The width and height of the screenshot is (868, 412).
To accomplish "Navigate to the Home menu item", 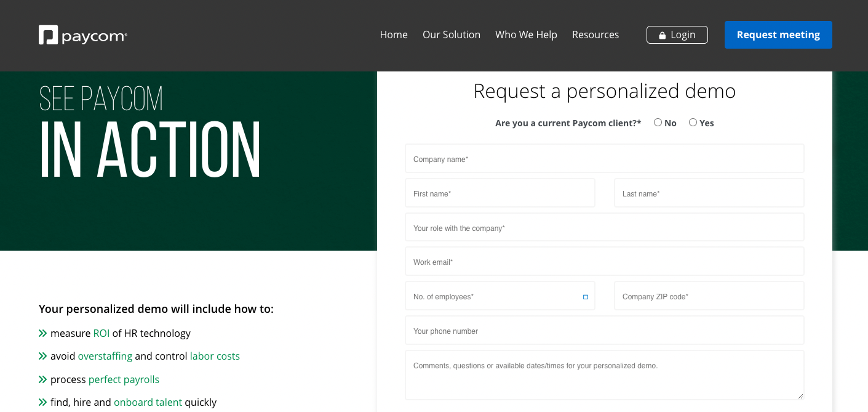I will (x=394, y=34).
